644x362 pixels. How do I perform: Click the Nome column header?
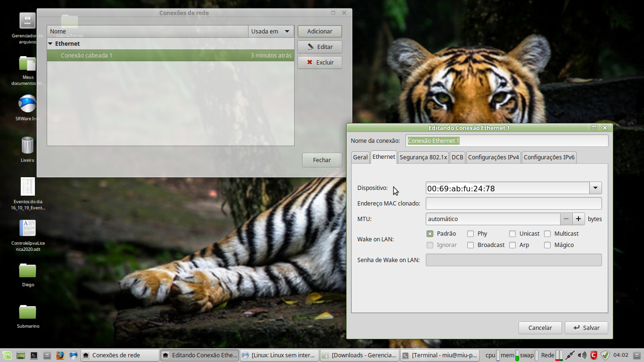point(148,32)
